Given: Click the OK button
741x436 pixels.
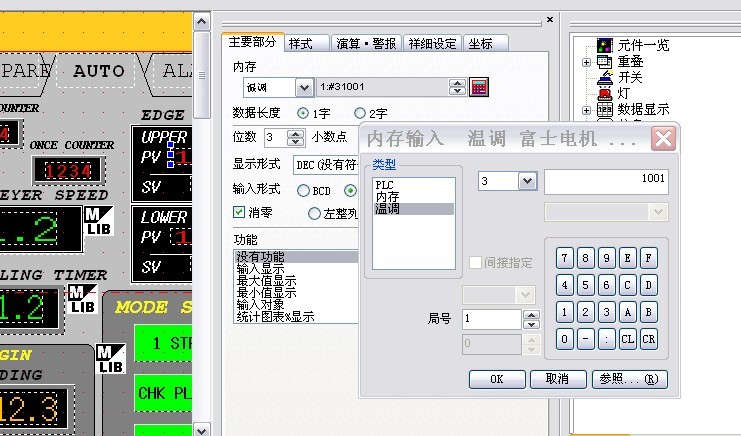Looking at the screenshot, I should coord(497,379).
